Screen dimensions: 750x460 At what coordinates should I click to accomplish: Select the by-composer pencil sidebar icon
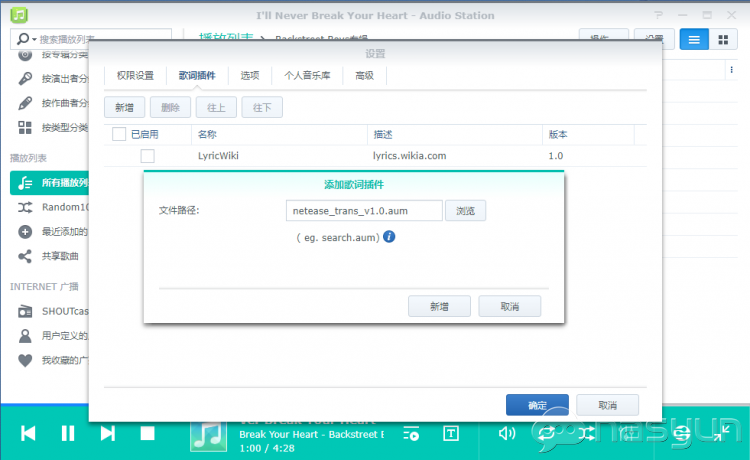tap(25, 103)
